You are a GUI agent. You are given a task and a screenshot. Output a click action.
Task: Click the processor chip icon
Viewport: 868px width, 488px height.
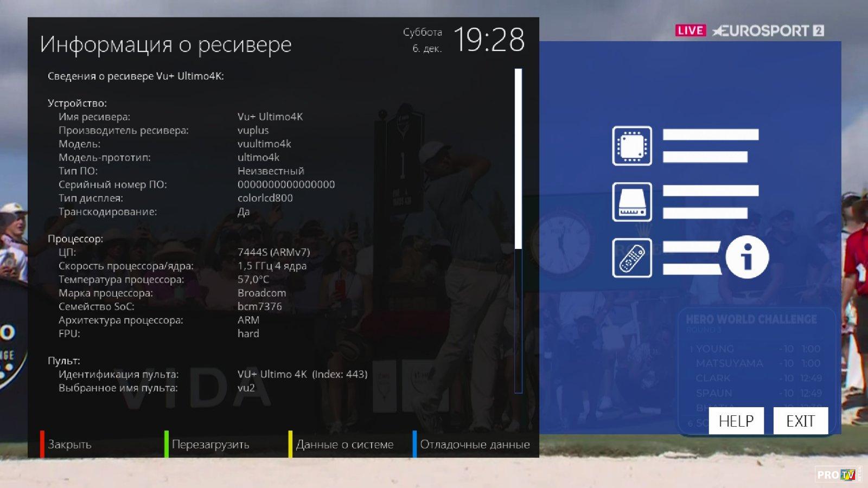(632, 146)
